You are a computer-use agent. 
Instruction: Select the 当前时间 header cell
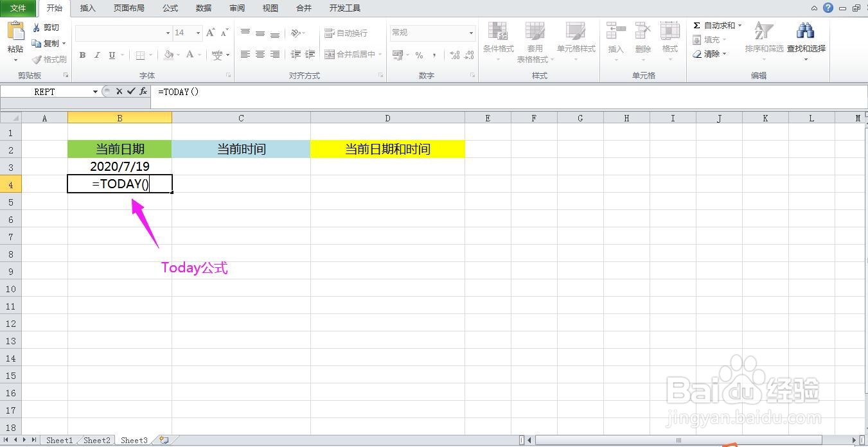241,149
